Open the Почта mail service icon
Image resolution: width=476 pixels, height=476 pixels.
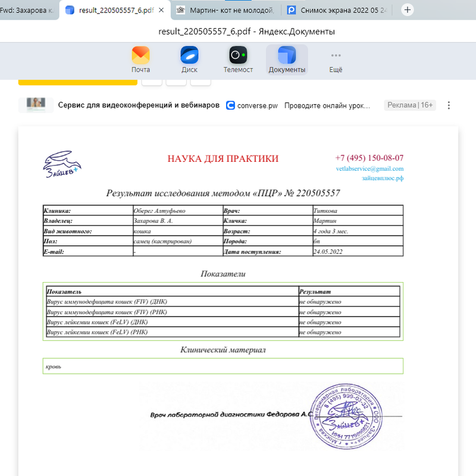140,59
